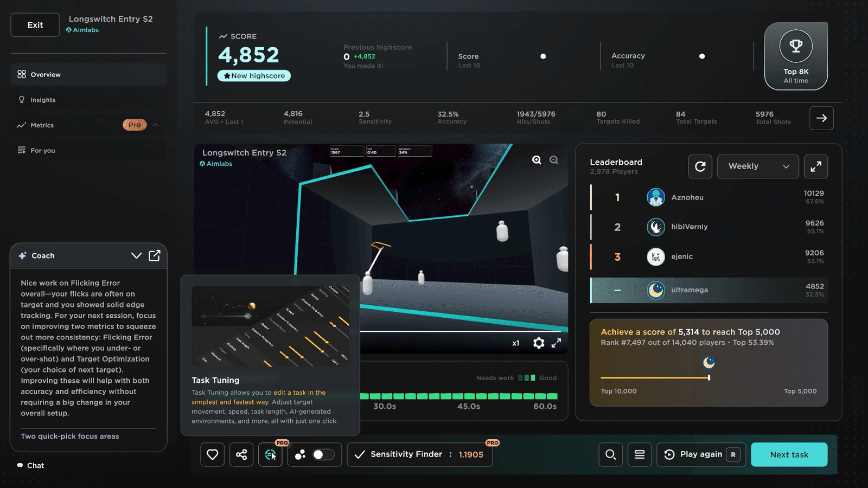Click the Aimlabs link under the sidebar title
This screenshot has width=868, height=488.
[82, 30]
